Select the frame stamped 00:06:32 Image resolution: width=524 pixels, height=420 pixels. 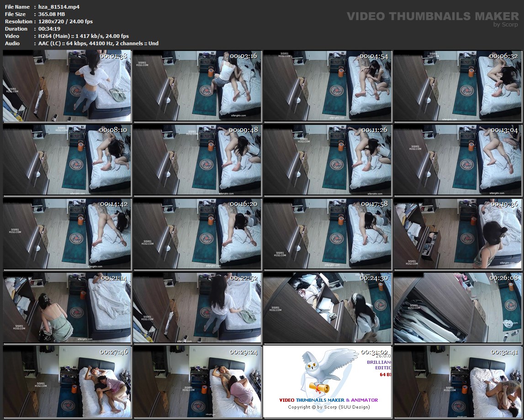[458, 86]
